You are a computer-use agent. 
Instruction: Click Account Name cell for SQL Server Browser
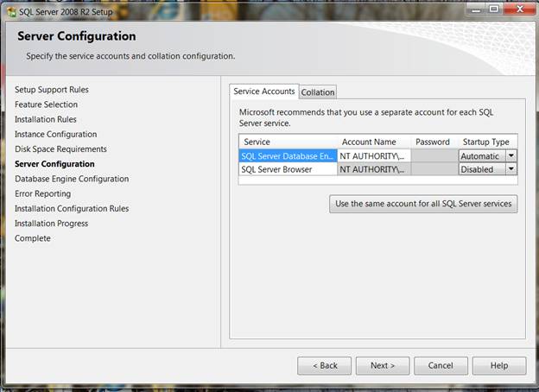tap(374, 169)
